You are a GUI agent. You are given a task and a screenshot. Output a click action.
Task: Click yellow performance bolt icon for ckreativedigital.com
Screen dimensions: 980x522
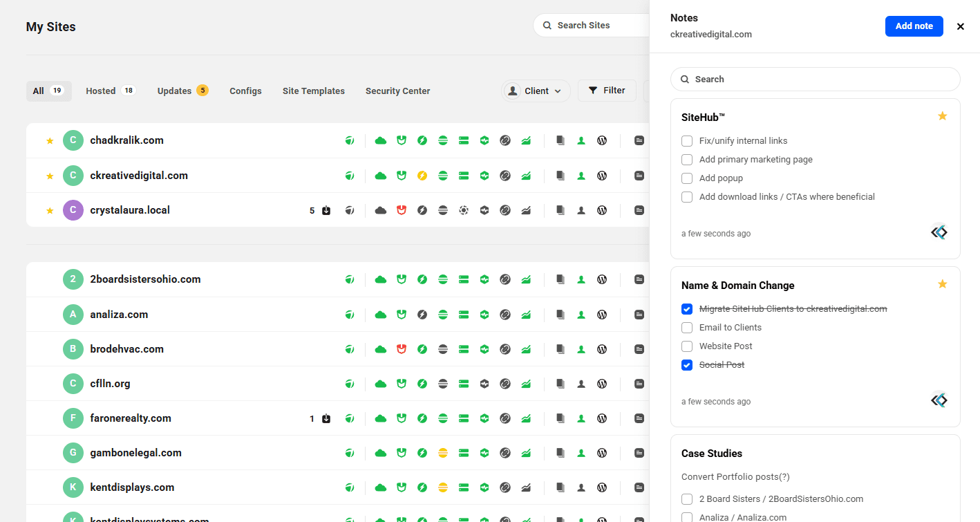(422, 176)
